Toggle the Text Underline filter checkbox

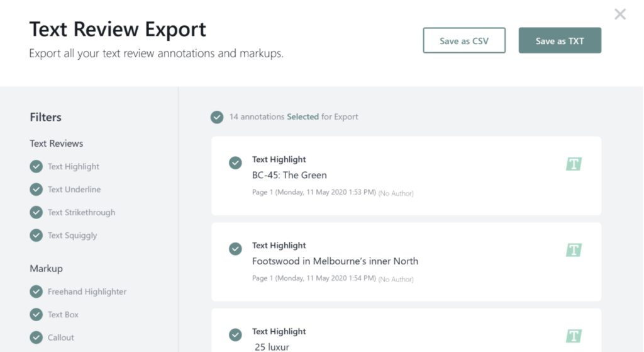point(36,190)
